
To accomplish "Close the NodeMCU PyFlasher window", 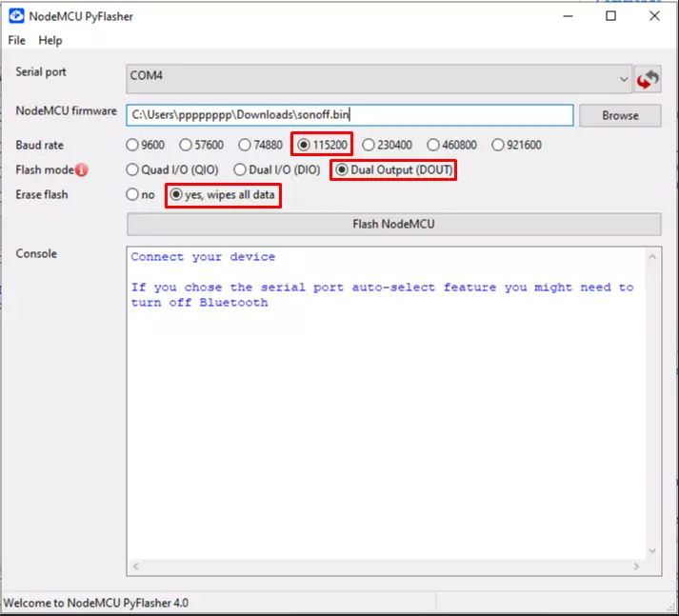I will [655, 16].
